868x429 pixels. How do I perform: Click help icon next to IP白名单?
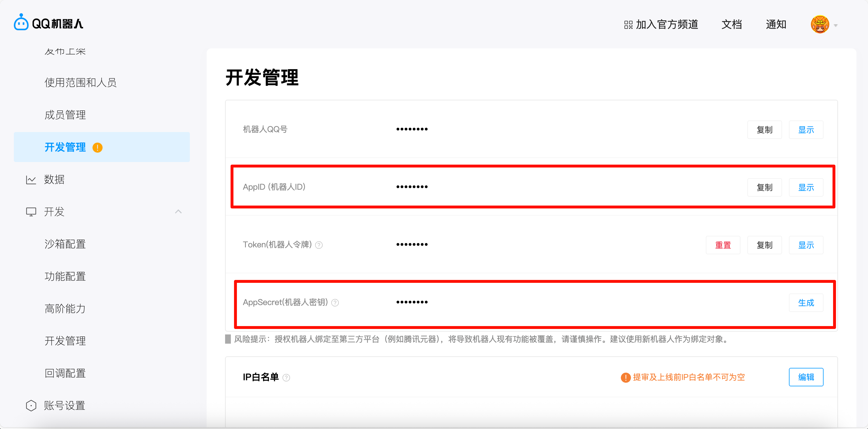click(x=286, y=377)
